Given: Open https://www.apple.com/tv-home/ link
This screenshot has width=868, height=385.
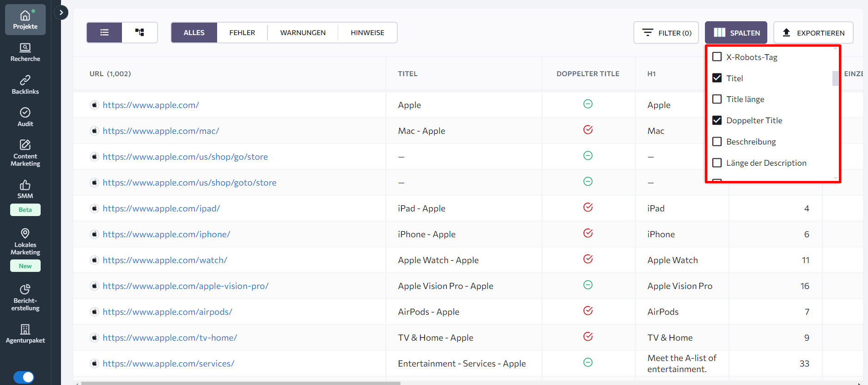Looking at the screenshot, I should point(170,337).
